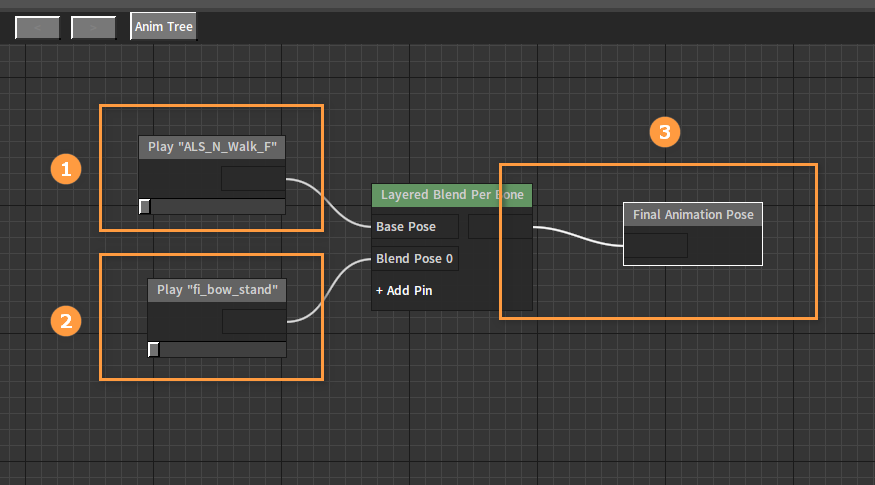The height and width of the screenshot is (485, 875).
Task: Click the Layered Blend Per Bone output pin
Action: coord(499,227)
